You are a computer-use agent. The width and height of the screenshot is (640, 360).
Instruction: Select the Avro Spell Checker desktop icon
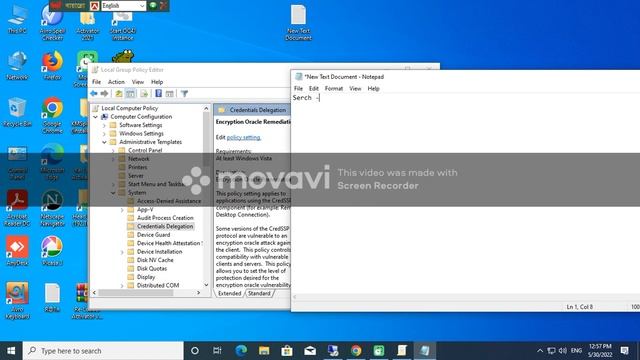click(x=52, y=22)
